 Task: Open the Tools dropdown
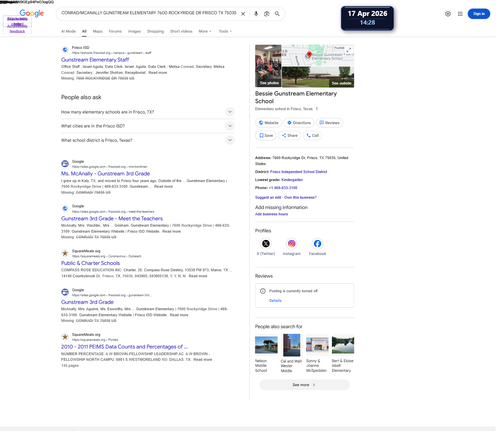225,31
